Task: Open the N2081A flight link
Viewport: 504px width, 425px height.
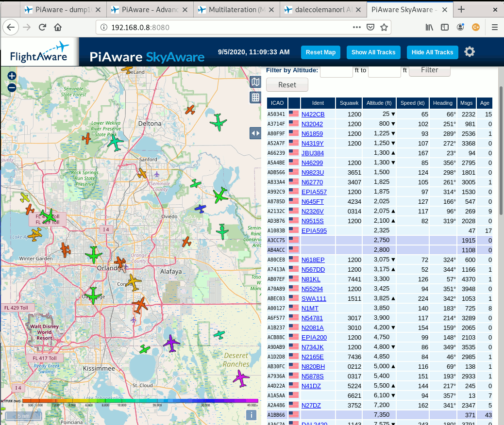Action: [313, 327]
